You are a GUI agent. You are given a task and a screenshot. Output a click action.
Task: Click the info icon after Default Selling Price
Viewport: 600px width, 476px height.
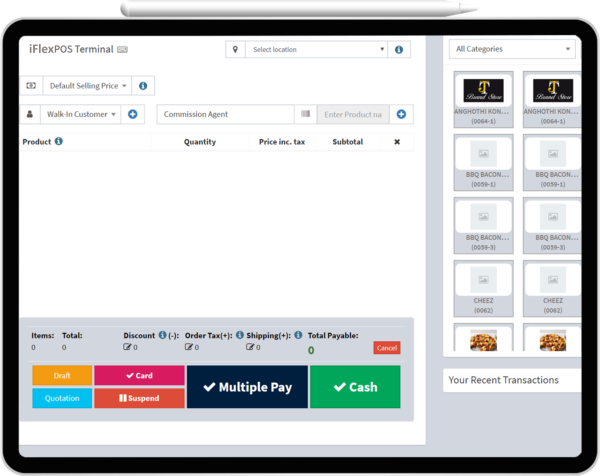(x=143, y=86)
